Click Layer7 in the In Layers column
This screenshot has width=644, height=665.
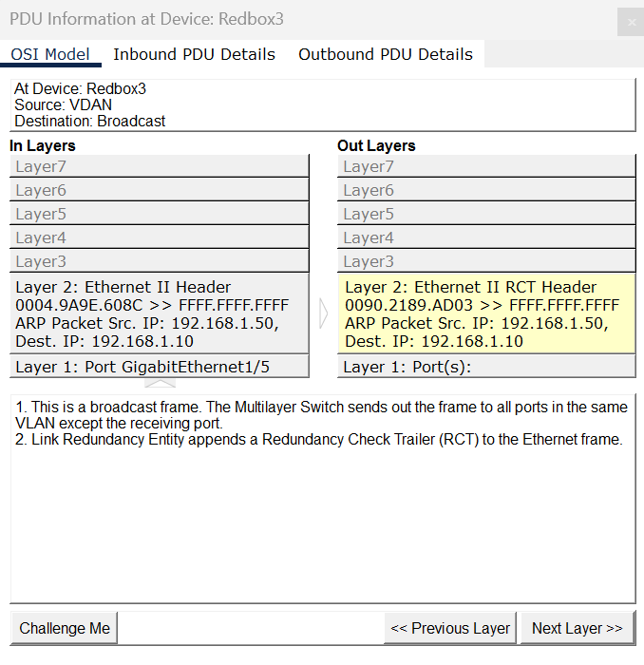[160, 166]
